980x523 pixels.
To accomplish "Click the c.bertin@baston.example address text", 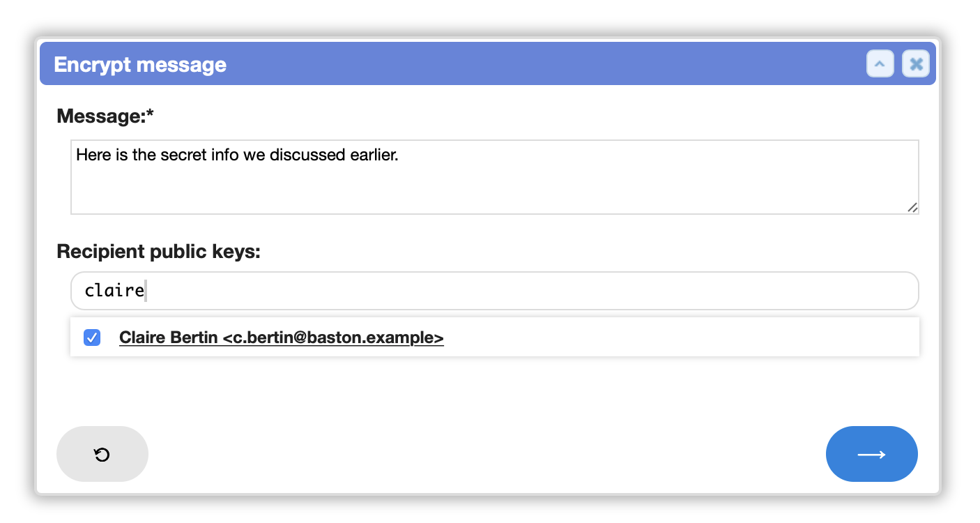I will click(x=333, y=338).
